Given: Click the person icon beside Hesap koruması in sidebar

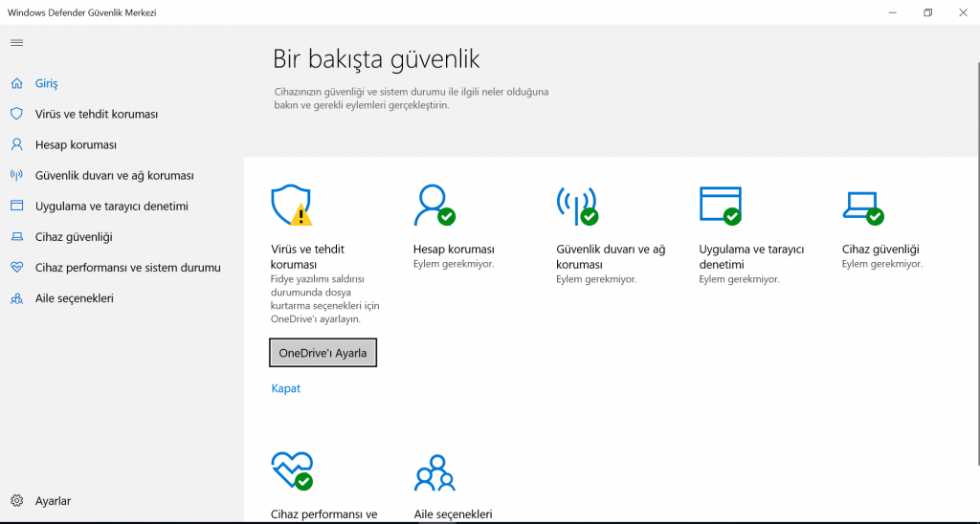Looking at the screenshot, I should pos(17,144).
